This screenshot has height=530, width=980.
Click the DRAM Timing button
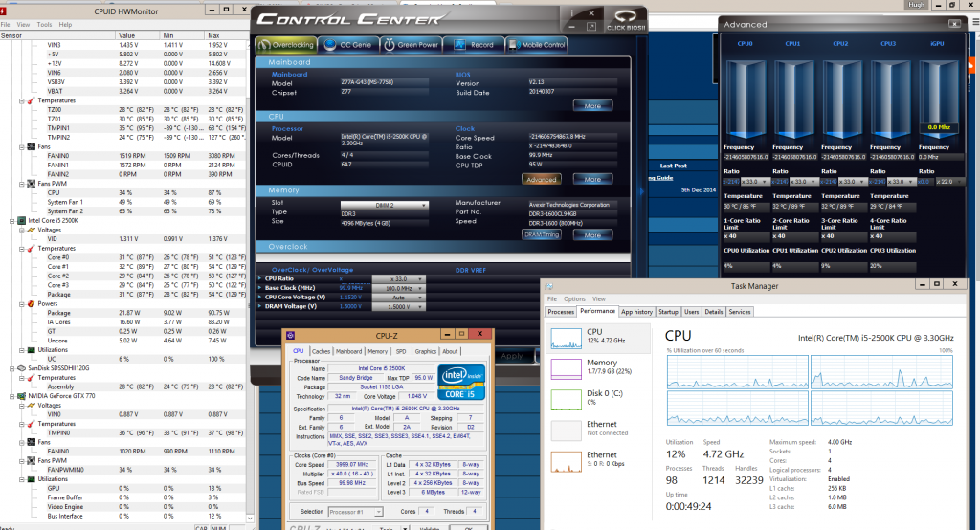point(542,235)
